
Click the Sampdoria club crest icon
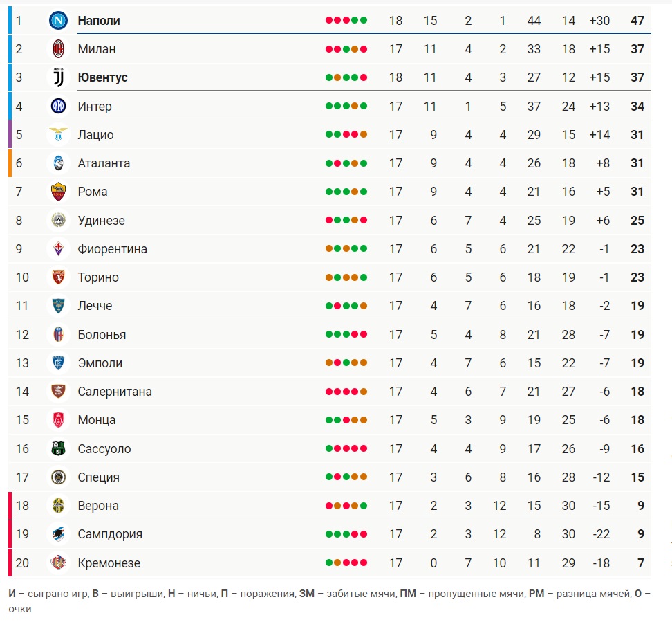(58, 533)
